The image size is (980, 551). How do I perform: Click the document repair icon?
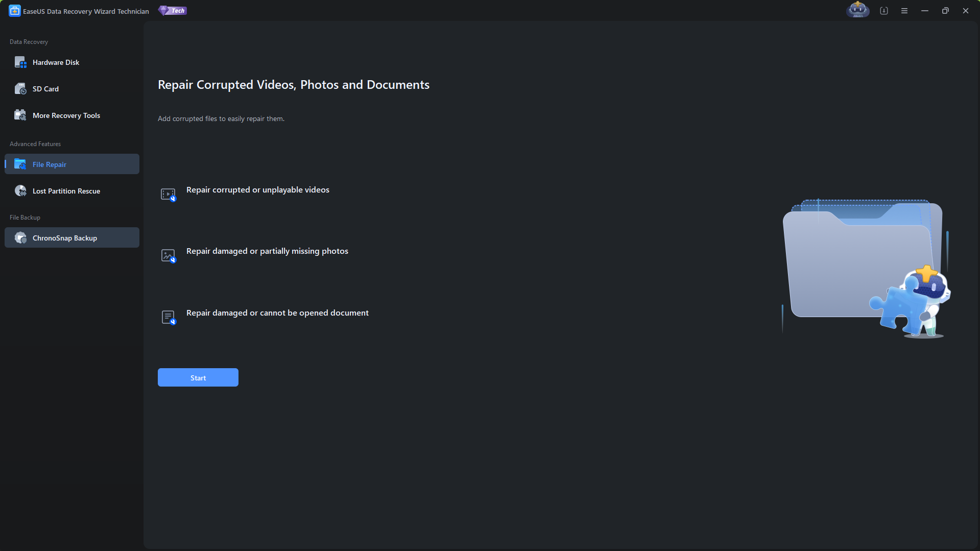pyautogui.click(x=168, y=317)
